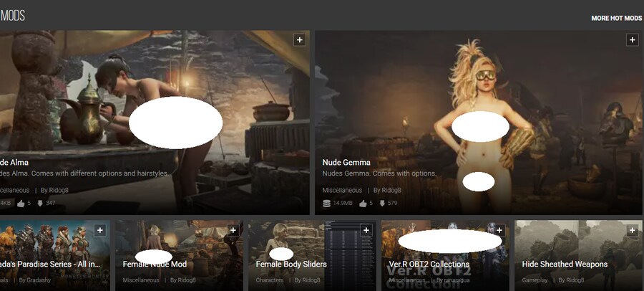Screen dimensions: 644x291
Task: Click plus icon on the Paradise Series tile
Action: pos(100,230)
